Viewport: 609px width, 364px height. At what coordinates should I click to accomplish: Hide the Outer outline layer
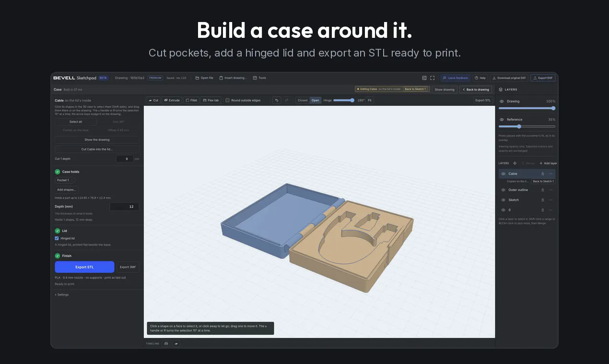click(503, 190)
